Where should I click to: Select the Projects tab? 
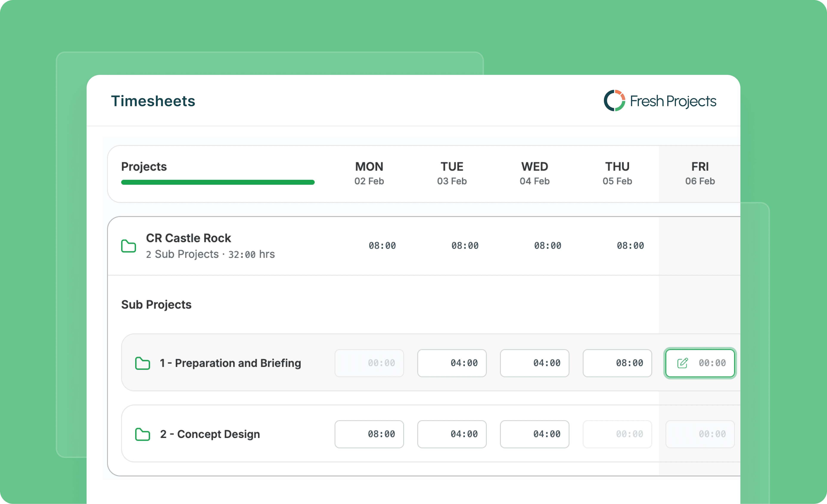click(144, 167)
